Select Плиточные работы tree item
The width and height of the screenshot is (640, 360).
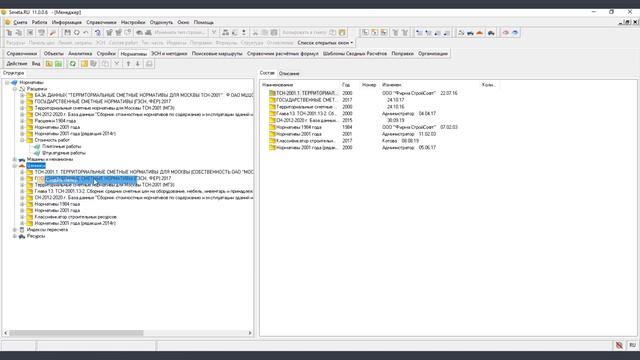click(x=62, y=147)
